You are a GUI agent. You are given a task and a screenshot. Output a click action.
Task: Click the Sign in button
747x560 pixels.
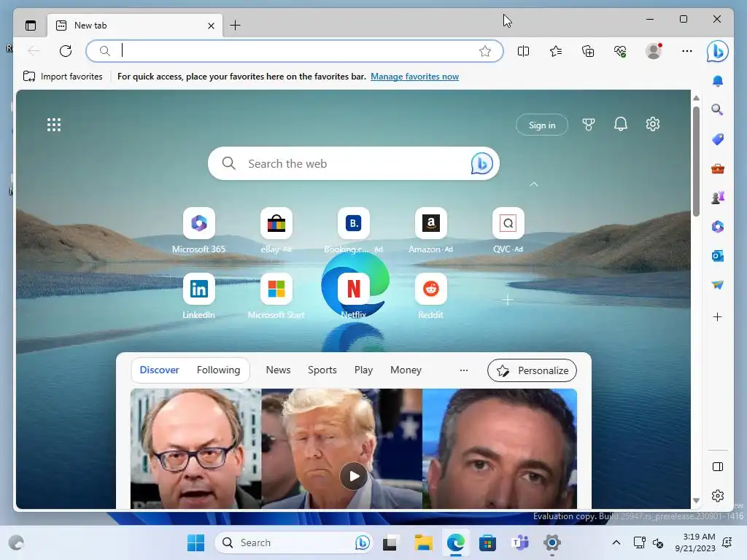click(x=542, y=125)
